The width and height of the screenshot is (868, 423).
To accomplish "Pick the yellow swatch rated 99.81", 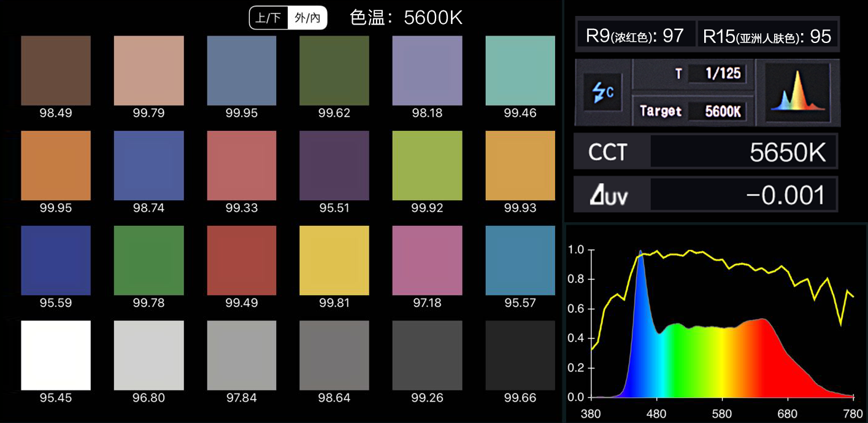I will (x=334, y=260).
